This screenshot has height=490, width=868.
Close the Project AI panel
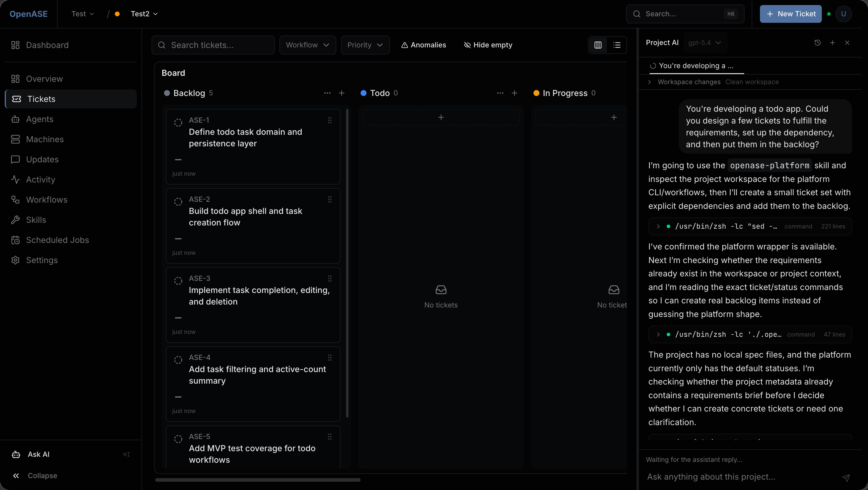847,42
